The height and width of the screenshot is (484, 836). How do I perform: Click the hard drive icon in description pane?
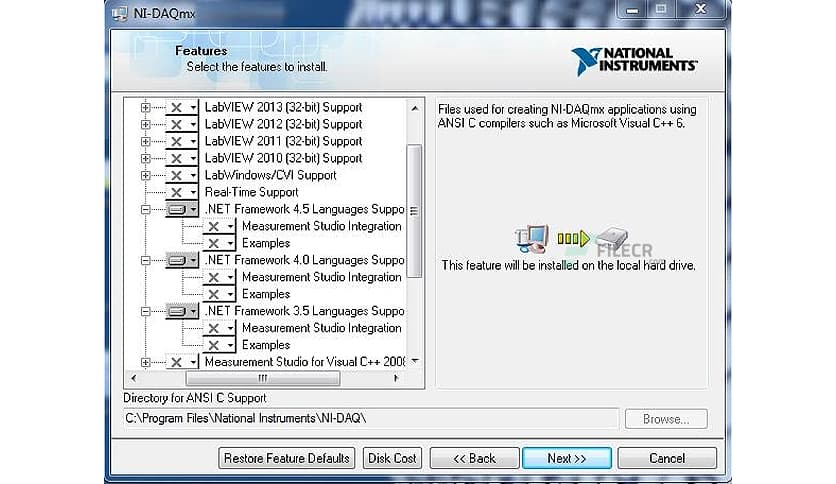[x=613, y=238]
